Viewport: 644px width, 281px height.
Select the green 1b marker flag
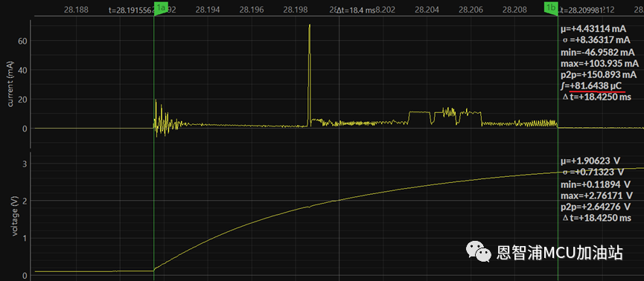551,7
